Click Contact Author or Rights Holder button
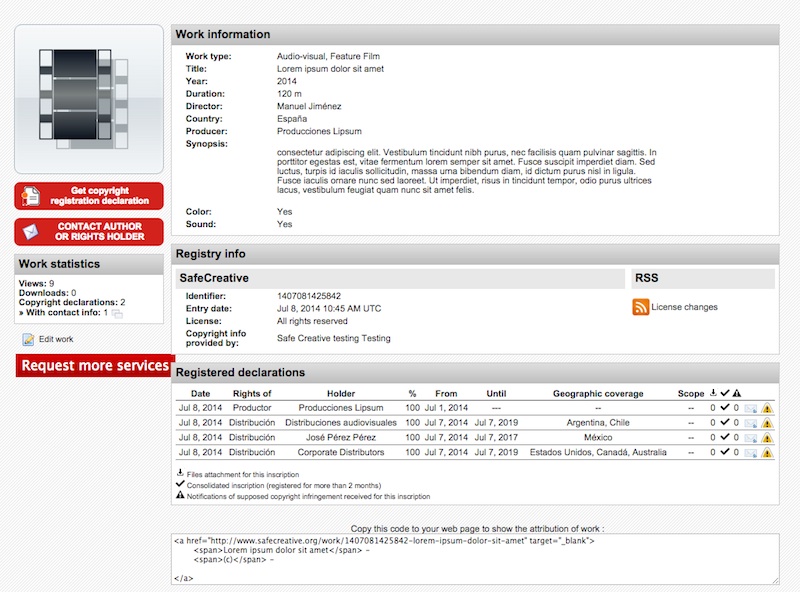This screenshot has height=592, width=800. tap(89, 232)
